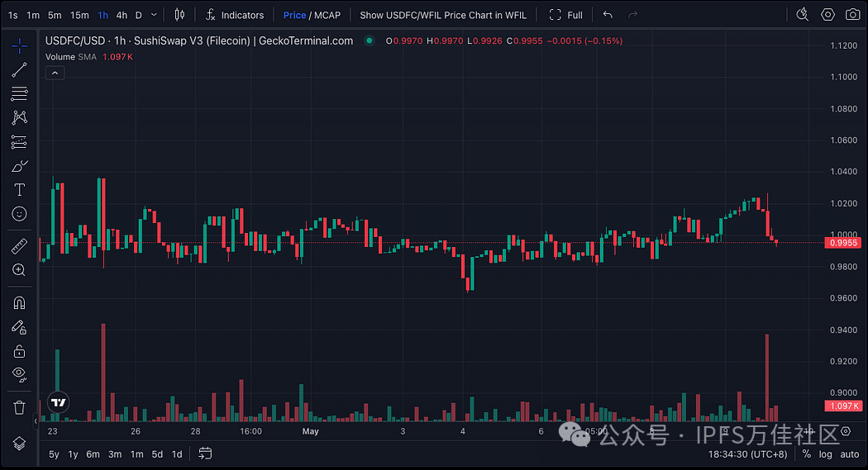Select the 15m time interval

pos(79,15)
